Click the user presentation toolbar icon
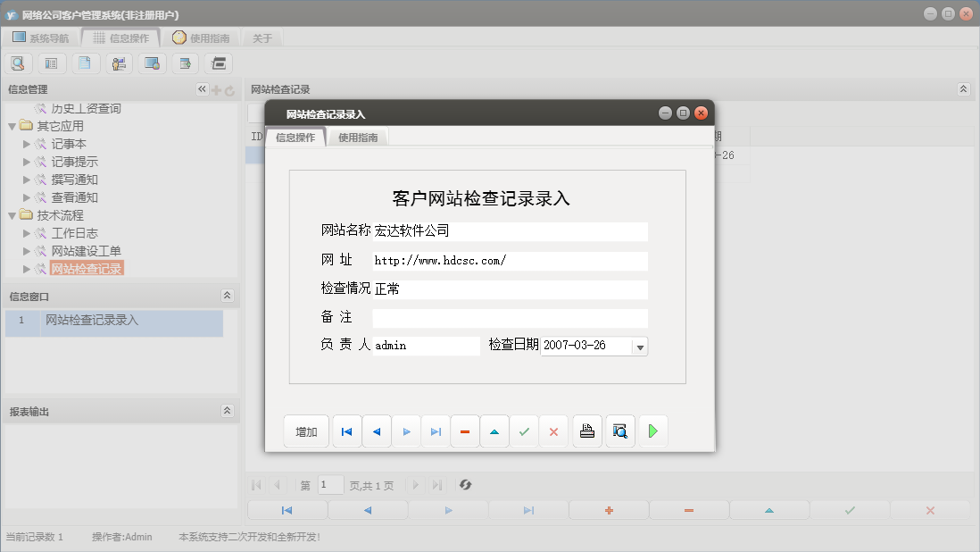 click(117, 63)
